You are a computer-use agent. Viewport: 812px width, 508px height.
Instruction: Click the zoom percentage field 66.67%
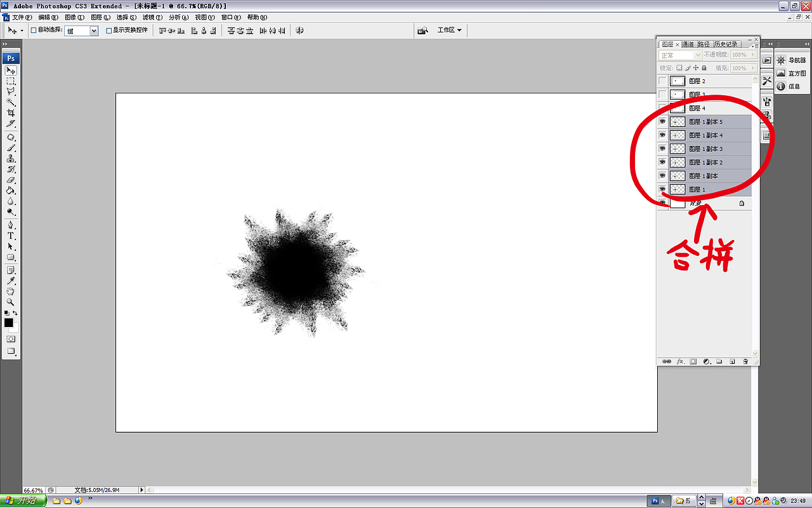click(34, 490)
